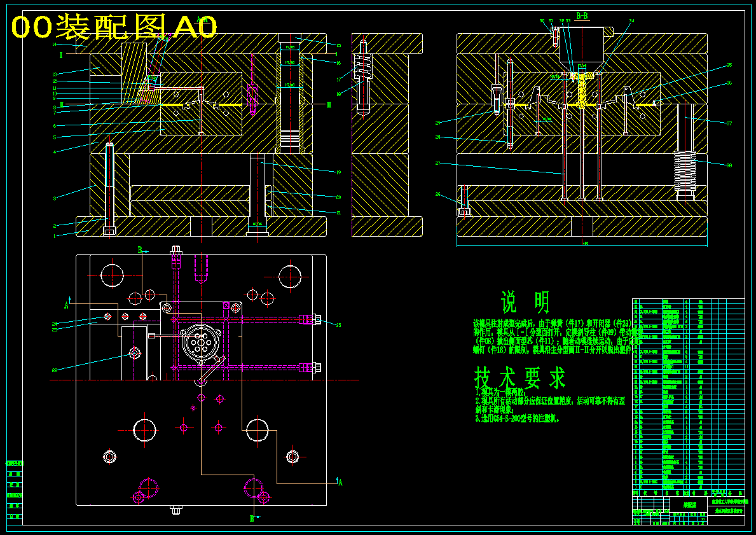Click the 装配图 title block cell
The image size is (756, 535).
[689, 504]
